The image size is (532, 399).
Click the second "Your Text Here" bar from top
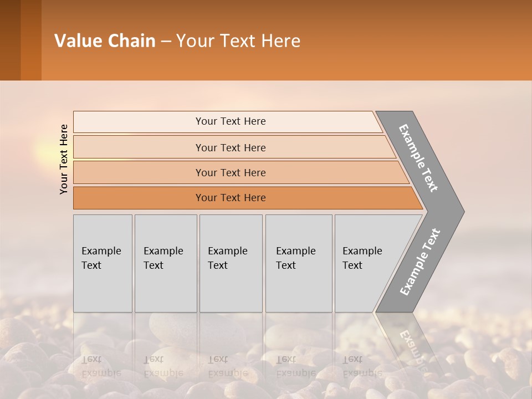231,147
